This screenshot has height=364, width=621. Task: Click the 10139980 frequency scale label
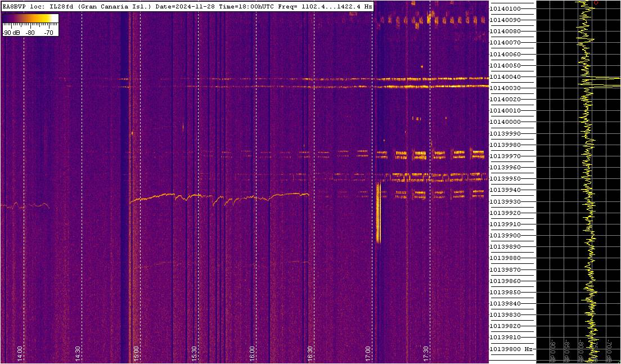(505, 145)
